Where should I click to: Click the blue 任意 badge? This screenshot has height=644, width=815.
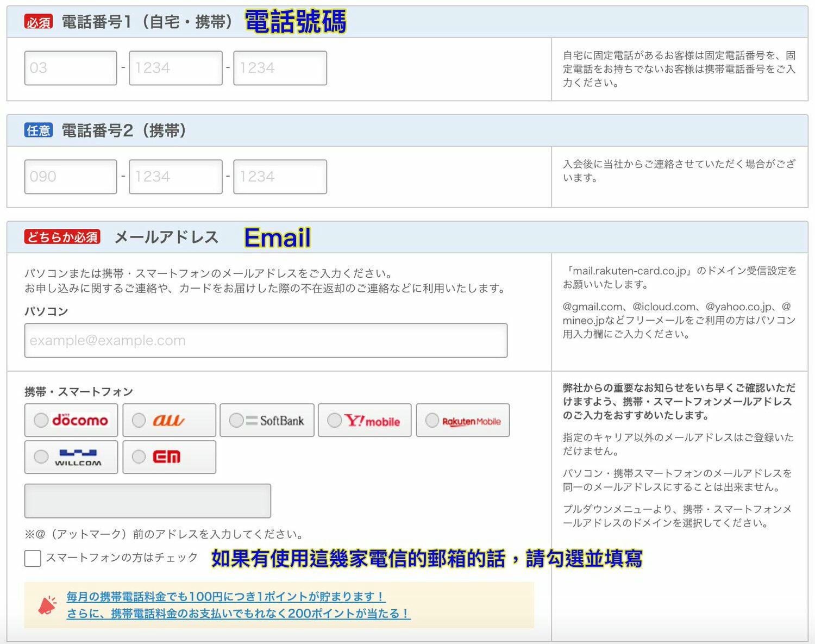(x=39, y=130)
